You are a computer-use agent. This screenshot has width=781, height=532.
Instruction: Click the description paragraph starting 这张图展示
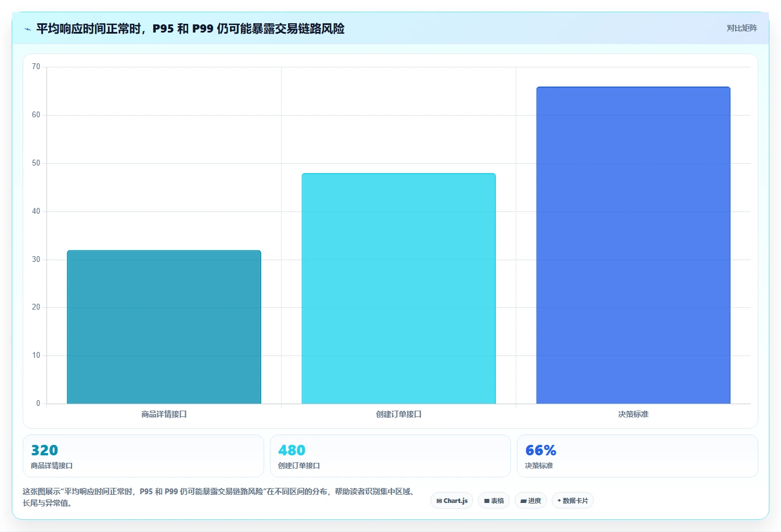click(x=219, y=497)
